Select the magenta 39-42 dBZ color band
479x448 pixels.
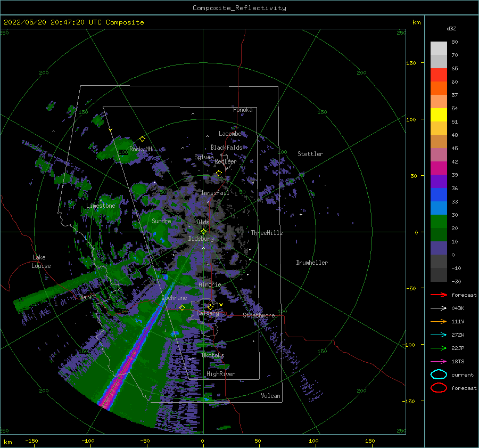pos(439,168)
